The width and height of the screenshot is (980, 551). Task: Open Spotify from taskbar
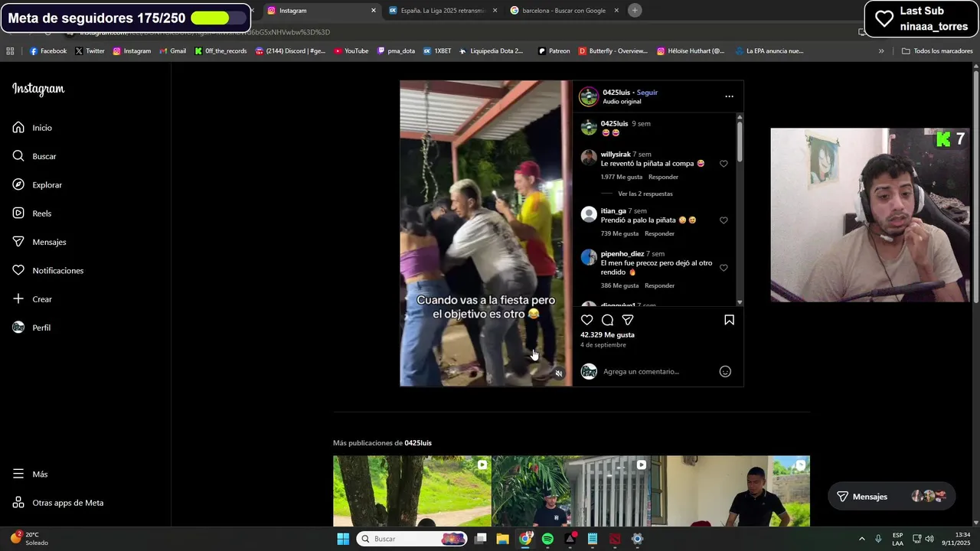(547, 539)
